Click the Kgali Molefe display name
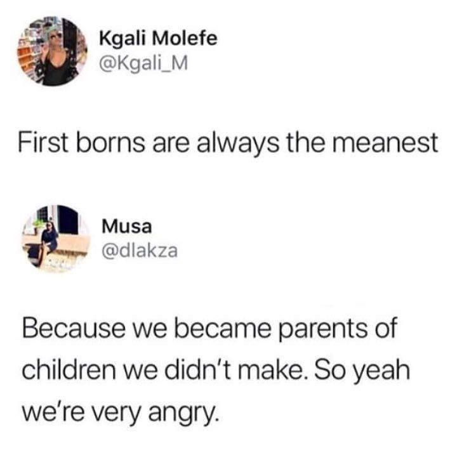Image resolution: width=476 pixels, height=476 pixels. point(159,39)
